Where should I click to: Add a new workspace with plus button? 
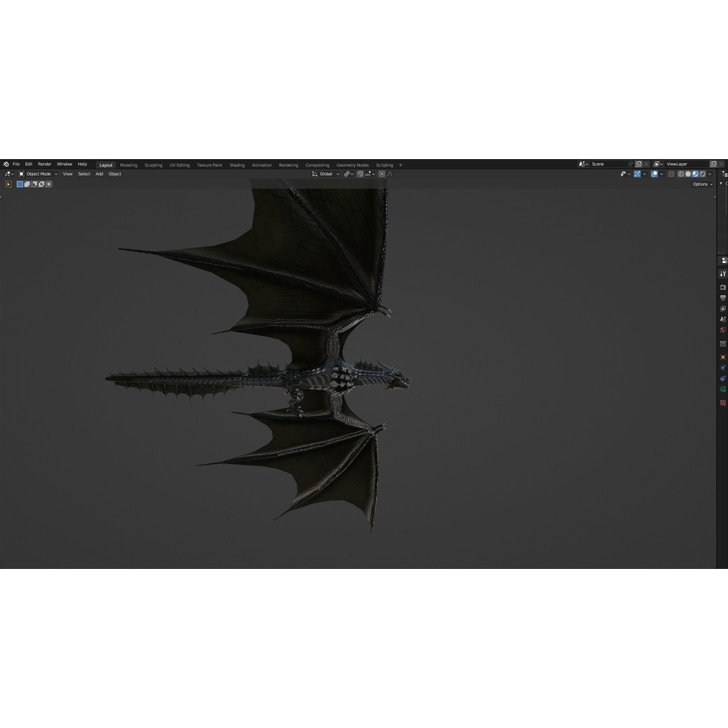[x=400, y=165]
